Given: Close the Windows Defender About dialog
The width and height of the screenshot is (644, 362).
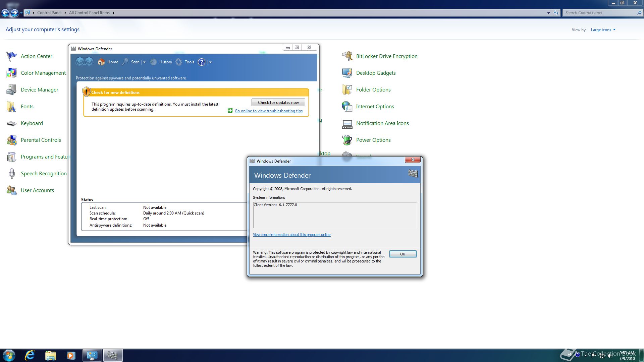Looking at the screenshot, I should 413,160.
